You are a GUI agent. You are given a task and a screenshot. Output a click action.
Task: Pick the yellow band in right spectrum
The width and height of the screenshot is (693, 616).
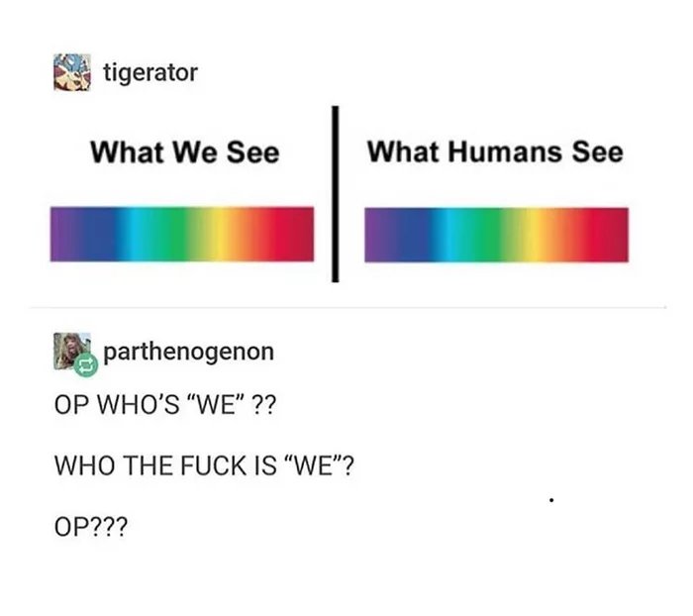click(532, 235)
